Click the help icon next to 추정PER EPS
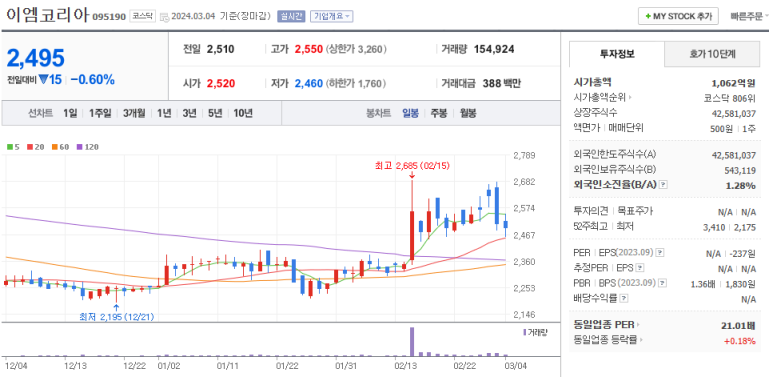The width and height of the screenshot is (773, 377). coord(640,268)
